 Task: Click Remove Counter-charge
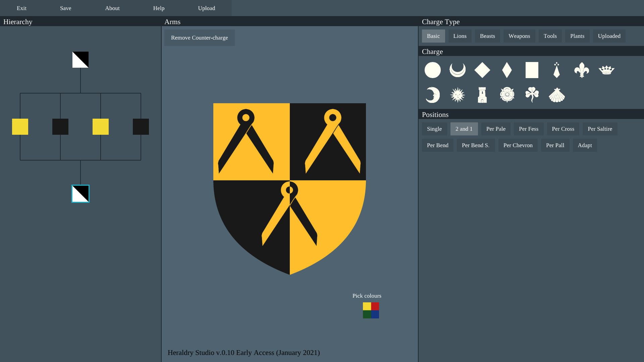[x=199, y=38]
